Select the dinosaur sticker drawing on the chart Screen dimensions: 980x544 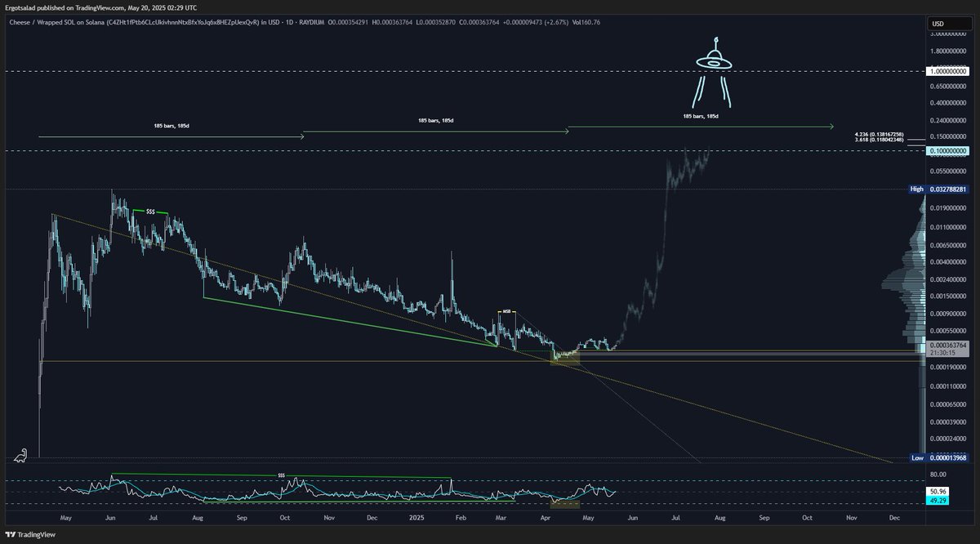[22, 455]
